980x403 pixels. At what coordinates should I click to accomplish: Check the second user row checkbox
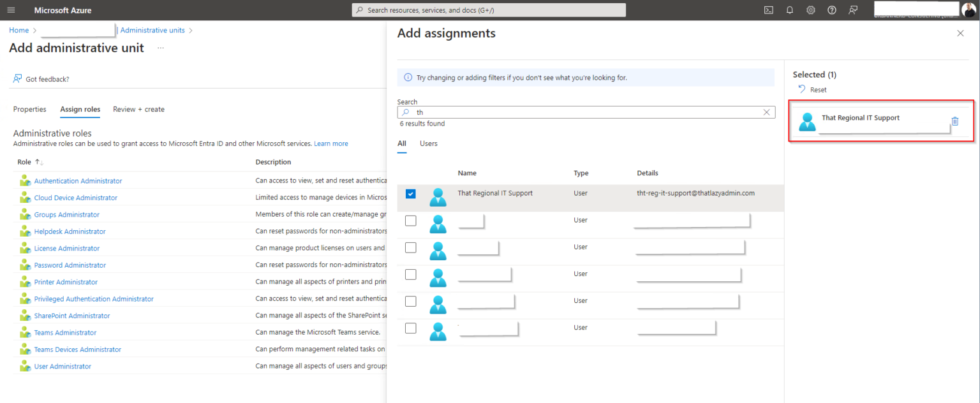[411, 221]
